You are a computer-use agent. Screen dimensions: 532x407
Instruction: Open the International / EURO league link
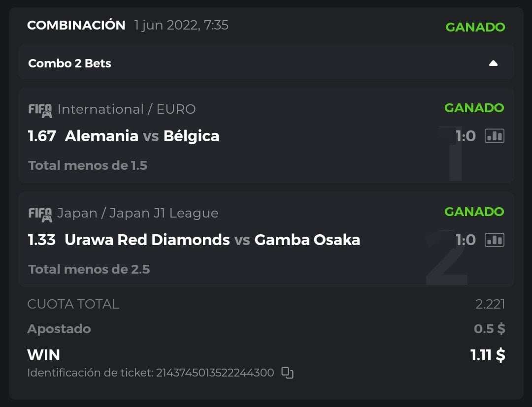coord(127,109)
